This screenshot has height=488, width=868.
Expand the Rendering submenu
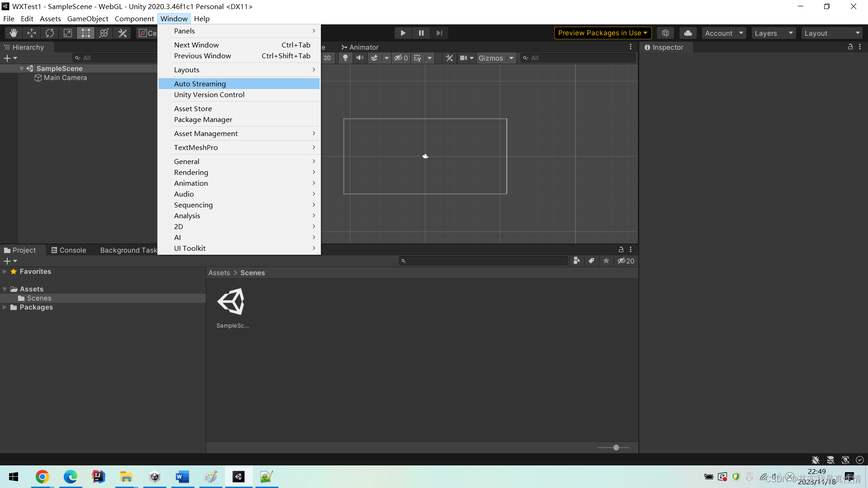coord(191,172)
